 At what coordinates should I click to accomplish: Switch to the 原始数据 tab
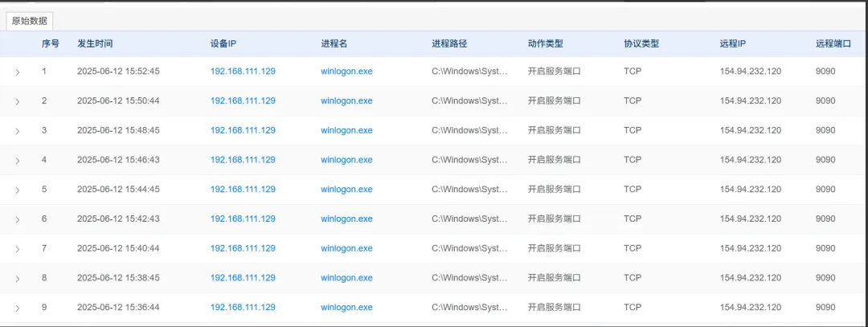point(30,22)
